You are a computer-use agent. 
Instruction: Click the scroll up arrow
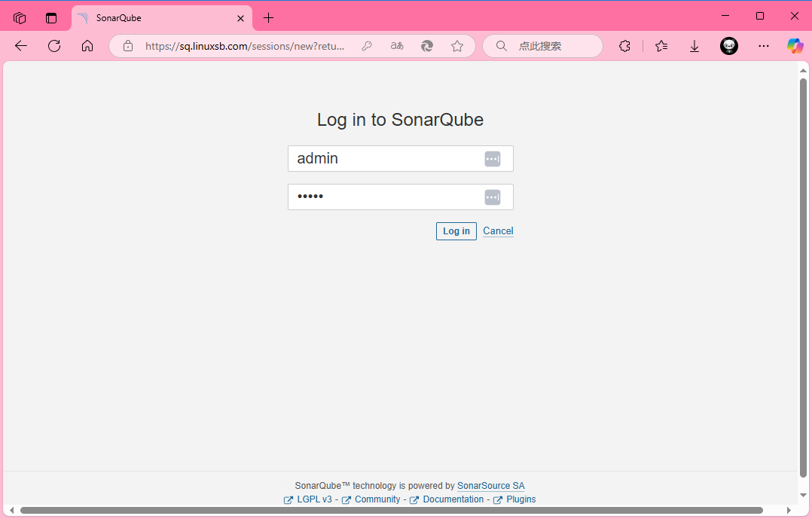[803, 71]
